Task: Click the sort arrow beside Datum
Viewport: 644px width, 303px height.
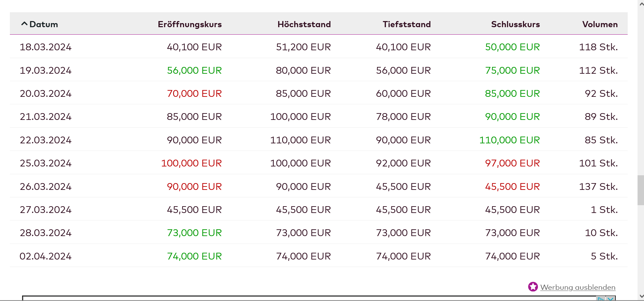Action: coord(24,24)
